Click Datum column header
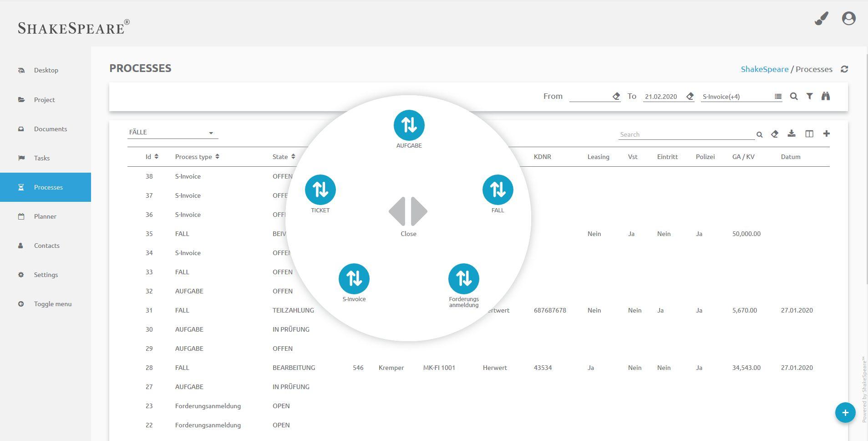This screenshot has width=868, height=441. click(791, 157)
